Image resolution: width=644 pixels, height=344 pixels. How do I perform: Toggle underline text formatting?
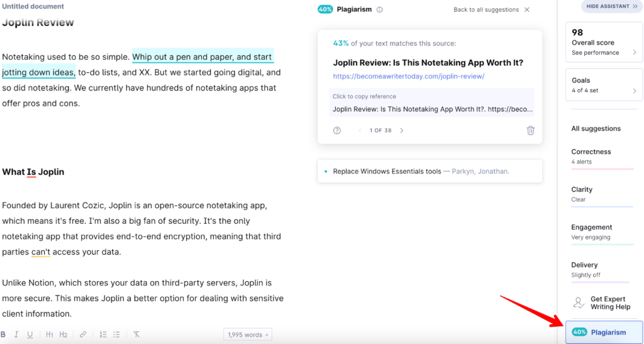[x=30, y=335]
